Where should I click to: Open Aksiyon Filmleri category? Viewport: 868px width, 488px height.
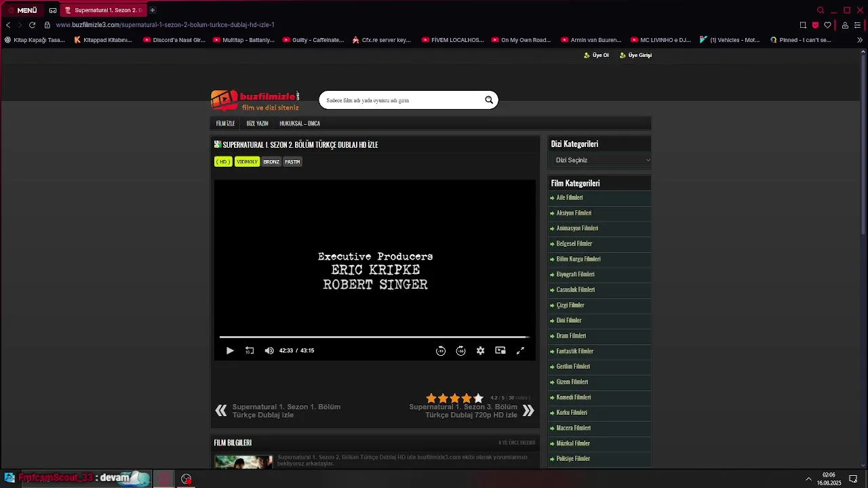574,213
